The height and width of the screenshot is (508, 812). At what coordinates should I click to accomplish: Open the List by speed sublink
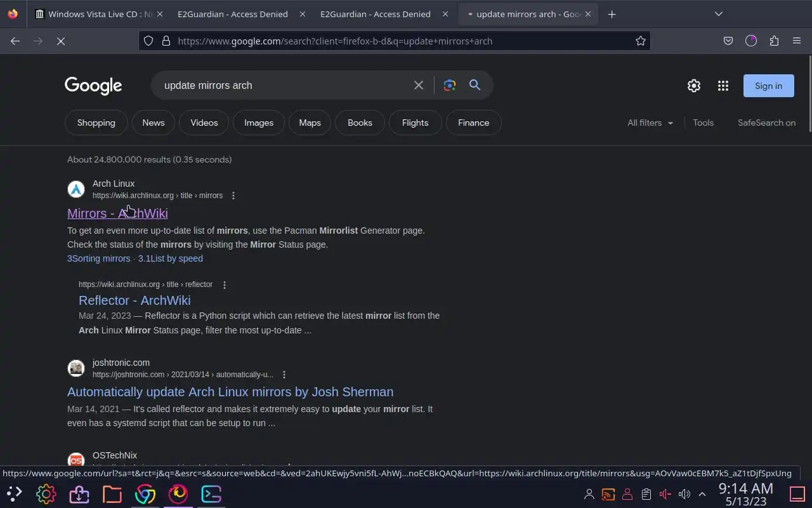coord(171,258)
